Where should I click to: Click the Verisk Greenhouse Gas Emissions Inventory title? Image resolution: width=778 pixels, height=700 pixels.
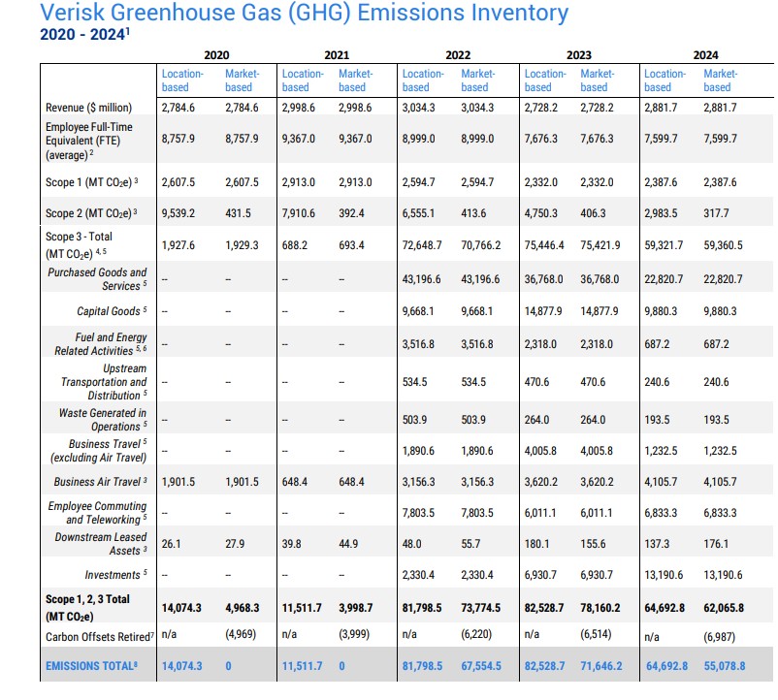[x=304, y=14]
